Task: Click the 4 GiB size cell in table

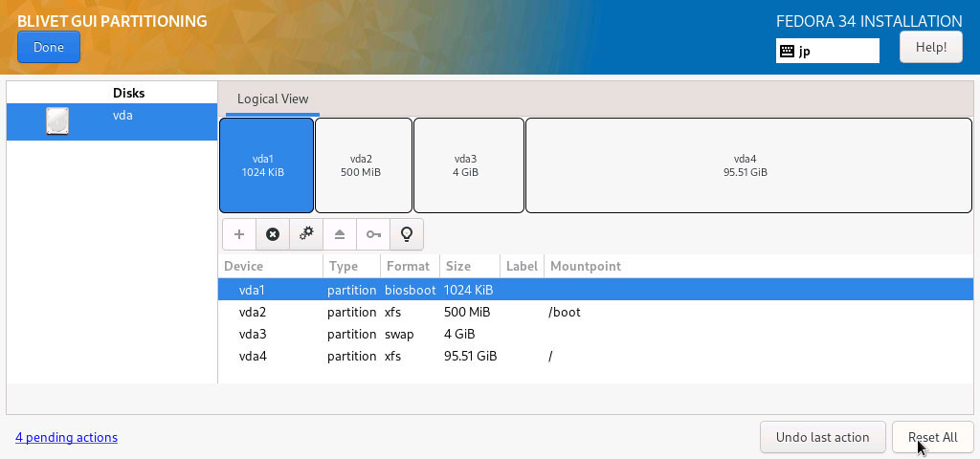Action: point(458,334)
